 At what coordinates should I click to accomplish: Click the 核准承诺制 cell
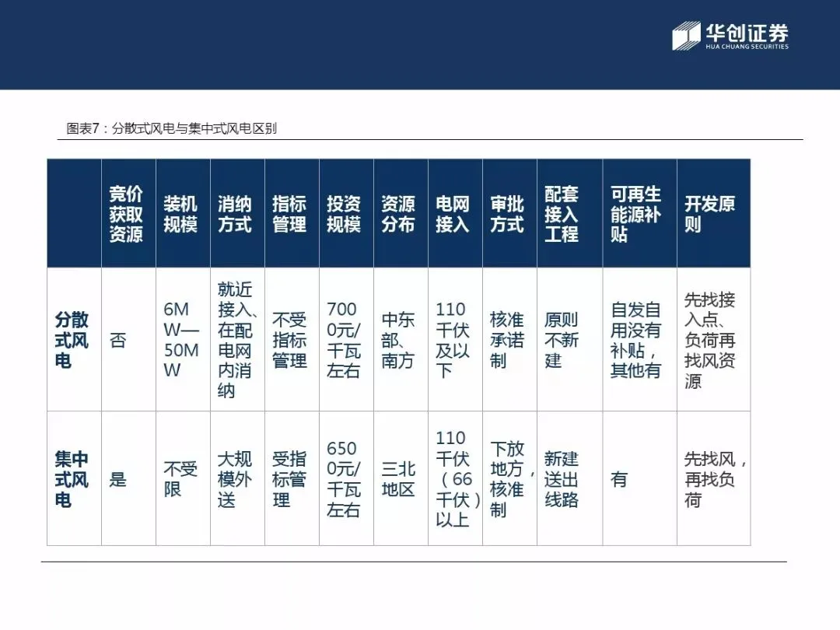coord(510,340)
